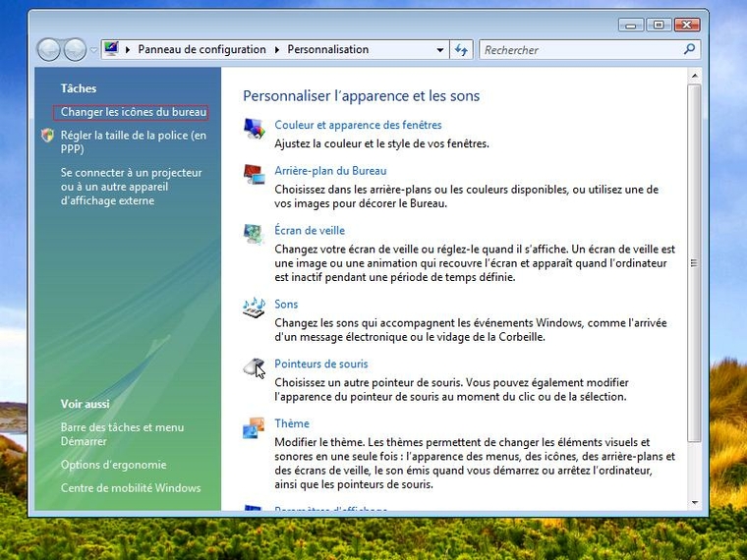This screenshot has height=560, width=747.
Task: Minimize the Personnalisation window
Action: click(631, 25)
